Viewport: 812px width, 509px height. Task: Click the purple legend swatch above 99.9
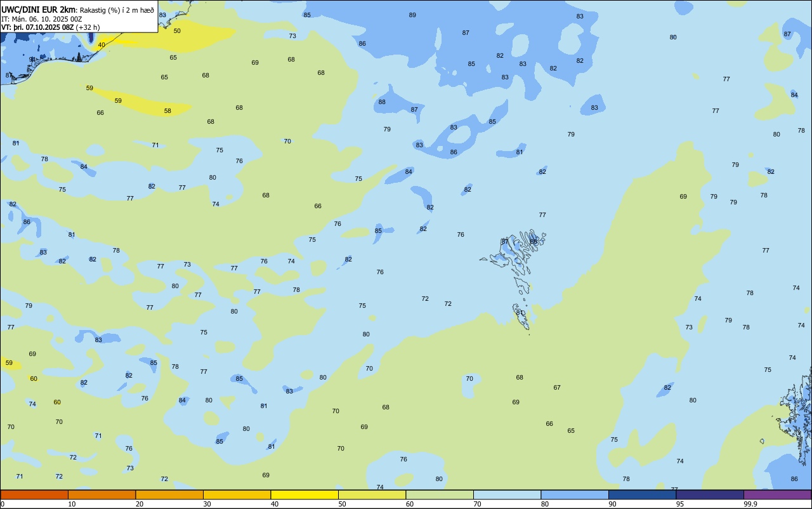[777, 494]
